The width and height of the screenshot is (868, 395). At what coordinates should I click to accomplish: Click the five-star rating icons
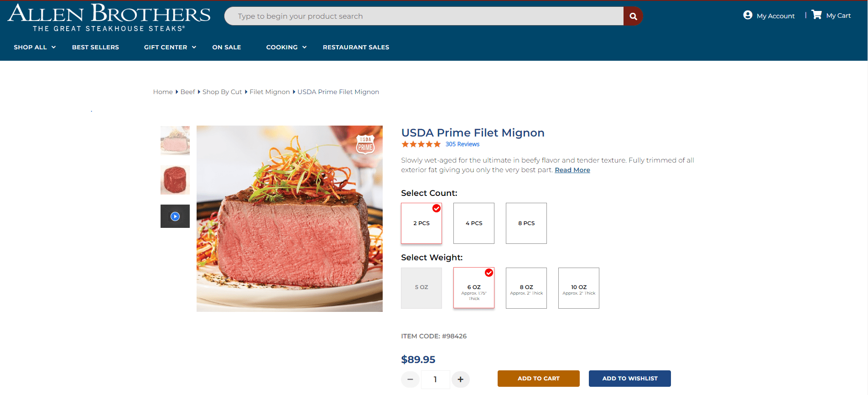(421, 144)
